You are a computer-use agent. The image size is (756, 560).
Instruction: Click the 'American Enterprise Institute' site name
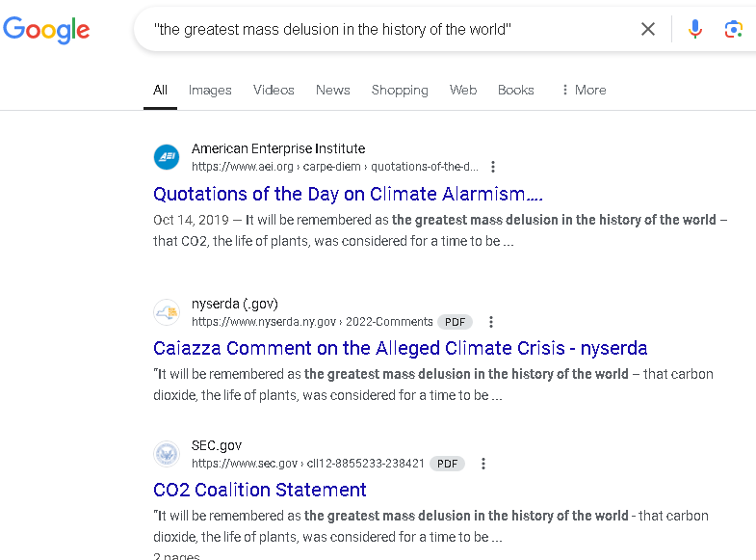[x=278, y=148]
